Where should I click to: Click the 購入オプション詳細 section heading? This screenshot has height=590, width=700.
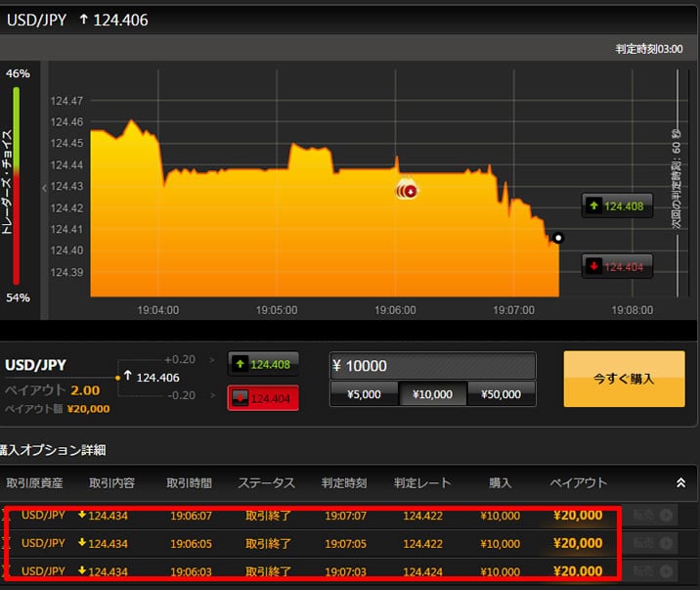53,450
